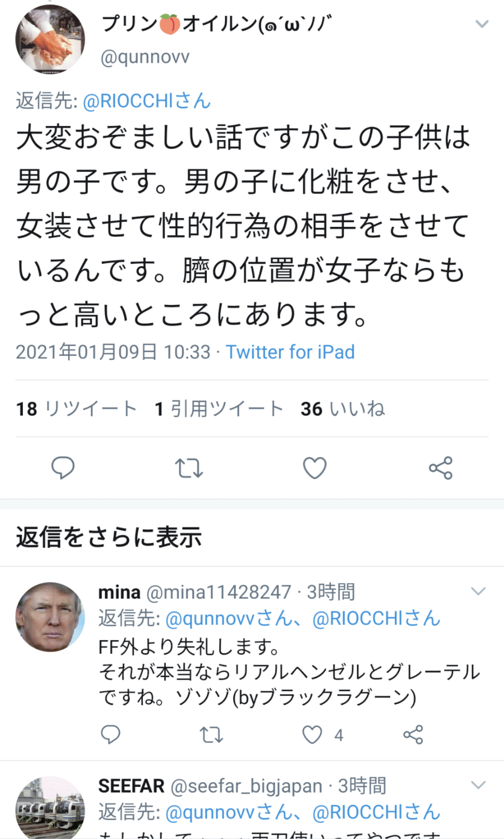Image resolution: width=504 pixels, height=839 pixels.
Task: Retweet mina's reply
Action: pos(211,735)
